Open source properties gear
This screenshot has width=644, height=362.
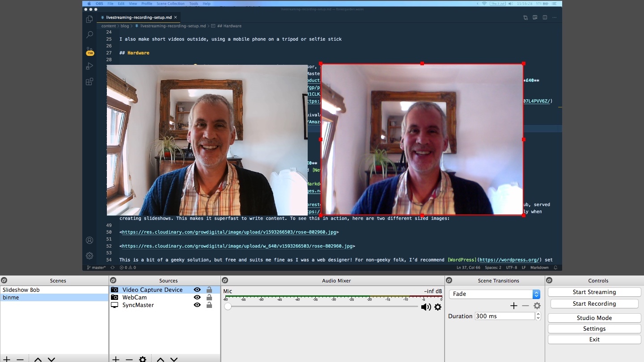point(143,359)
